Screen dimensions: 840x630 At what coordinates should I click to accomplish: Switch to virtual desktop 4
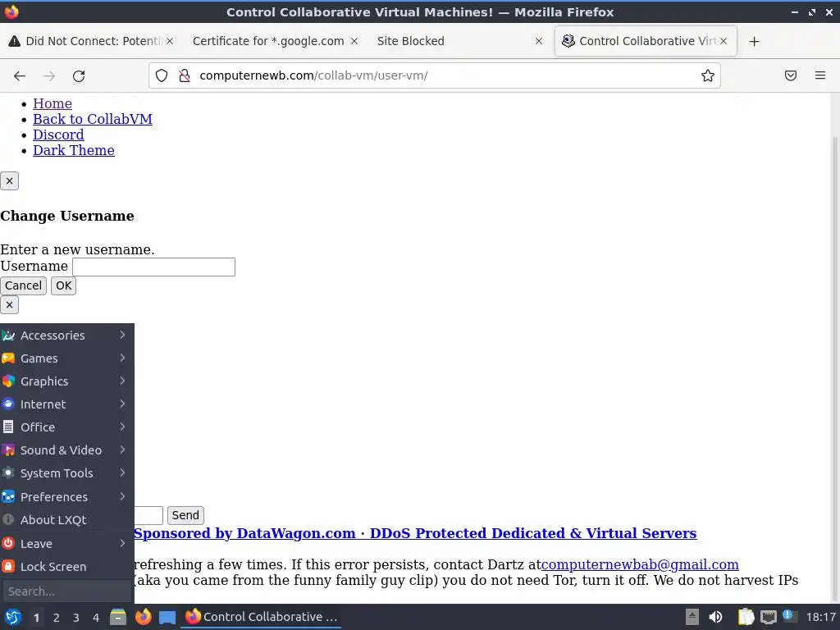[x=96, y=618]
